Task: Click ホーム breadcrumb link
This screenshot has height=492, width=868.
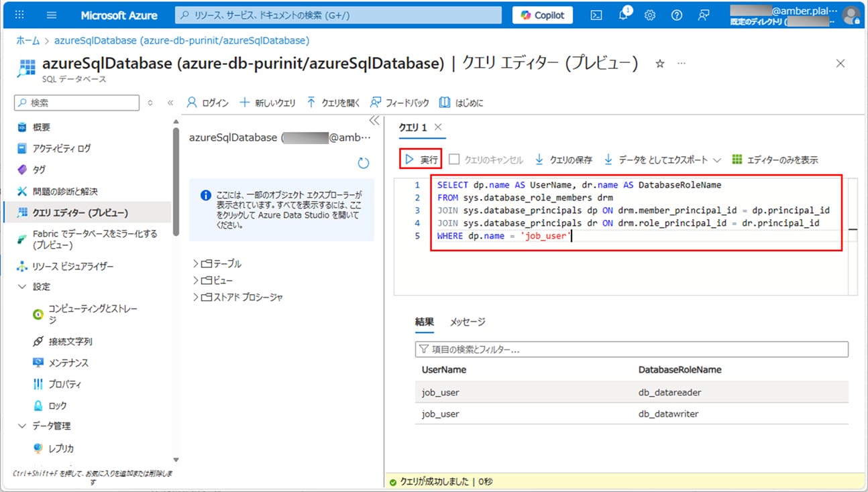Action: pos(28,41)
